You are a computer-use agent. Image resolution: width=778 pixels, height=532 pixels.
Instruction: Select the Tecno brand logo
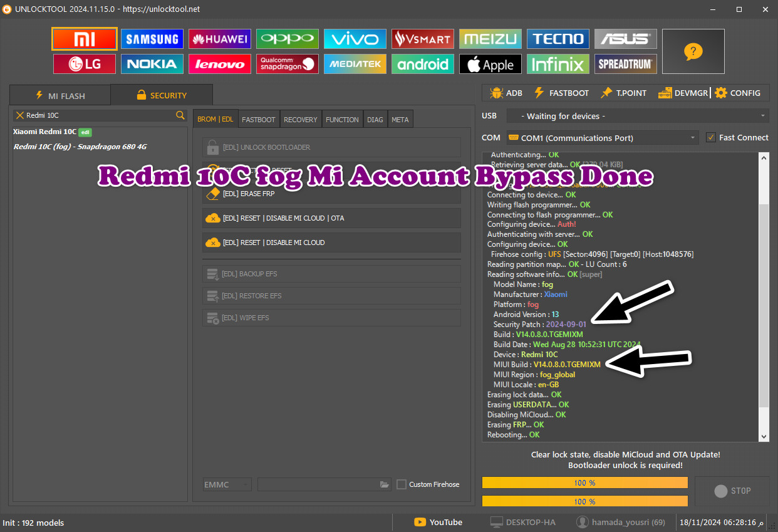558,39
